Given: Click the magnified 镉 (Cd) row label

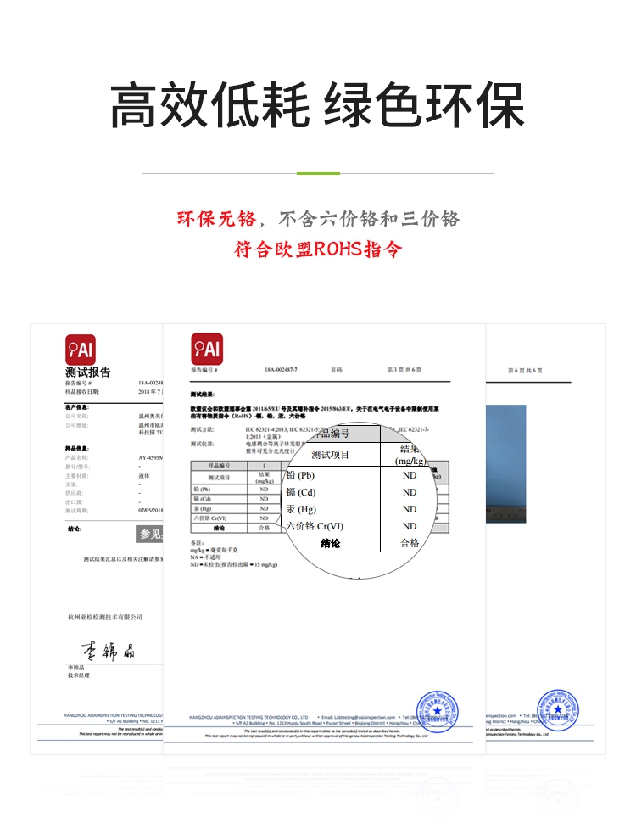Looking at the screenshot, I should (301, 492).
